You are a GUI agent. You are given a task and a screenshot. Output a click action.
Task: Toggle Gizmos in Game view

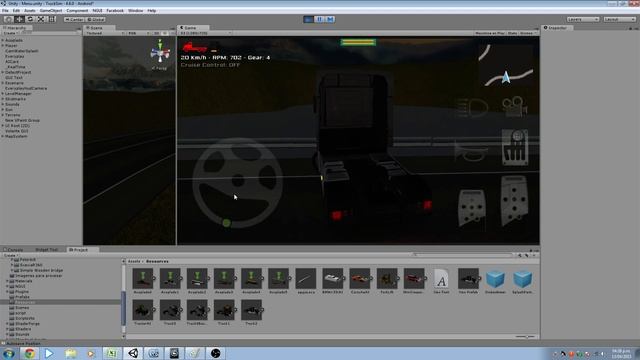527,33
